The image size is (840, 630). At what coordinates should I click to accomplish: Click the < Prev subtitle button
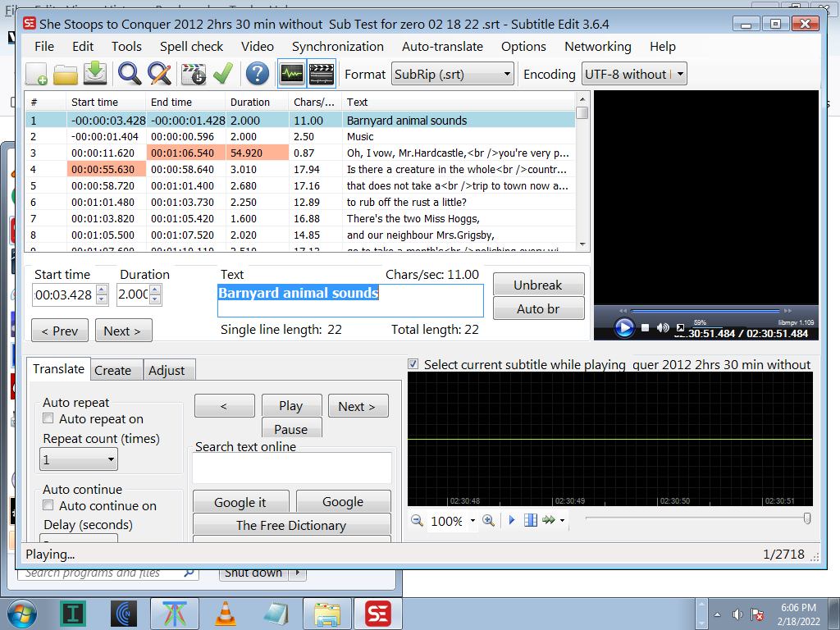[x=59, y=331]
